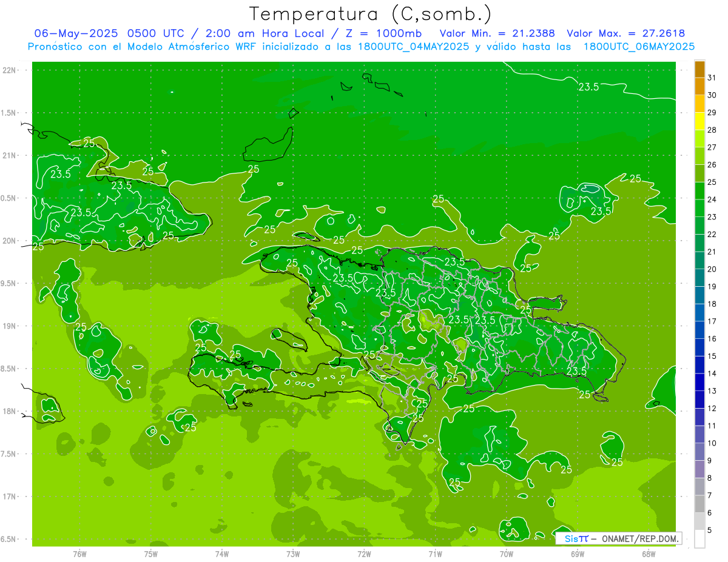The width and height of the screenshot is (728, 562).
Task: Click the "Valor Max. = 27.2618" text
Action: pyautogui.click(x=627, y=33)
